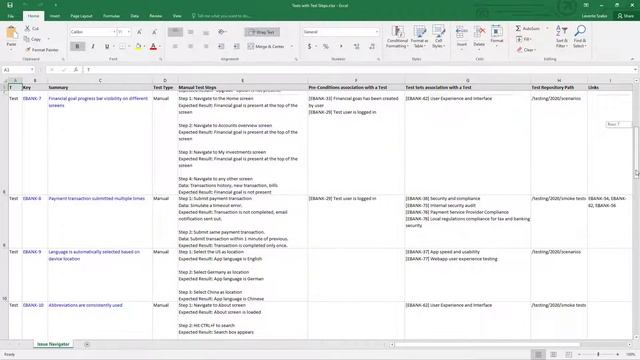Open the EBANK-9 key link
The image size is (640, 360).
[x=32, y=252]
